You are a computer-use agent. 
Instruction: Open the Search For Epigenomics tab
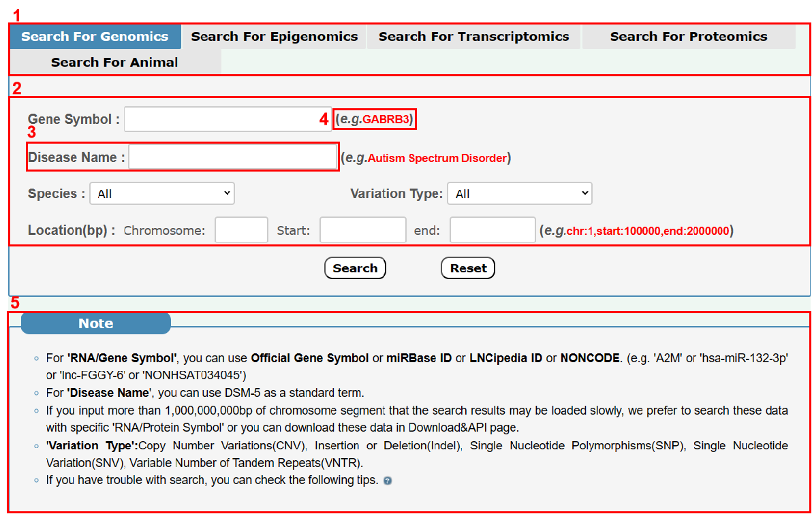pyautogui.click(x=274, y=37)
